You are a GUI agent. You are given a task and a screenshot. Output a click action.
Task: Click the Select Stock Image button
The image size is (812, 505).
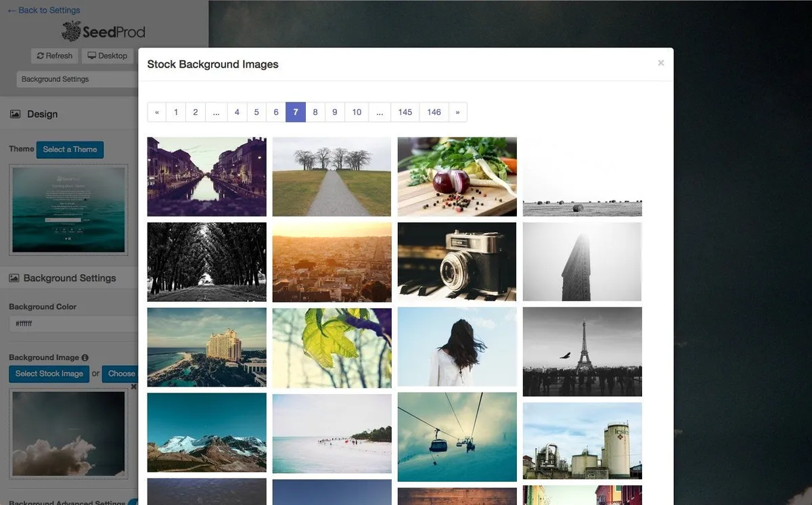click(49, 374)
